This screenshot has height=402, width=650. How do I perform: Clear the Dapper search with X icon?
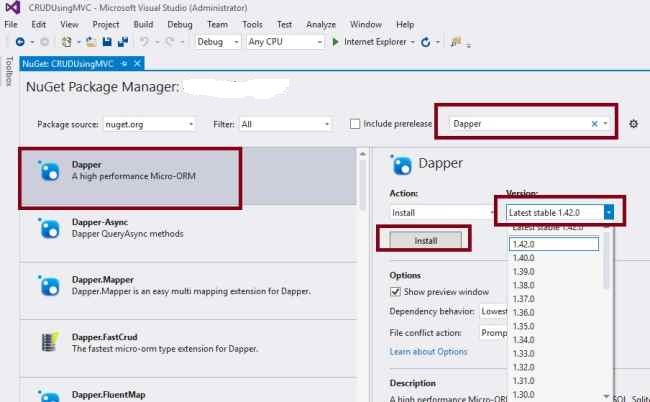click(x=594, y=124)
